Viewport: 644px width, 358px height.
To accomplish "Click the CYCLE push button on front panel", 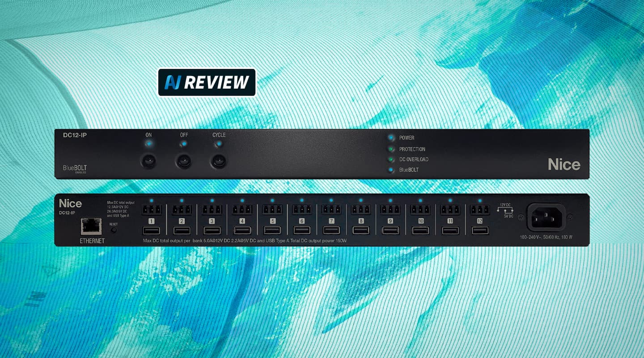I will coord(218,161).
